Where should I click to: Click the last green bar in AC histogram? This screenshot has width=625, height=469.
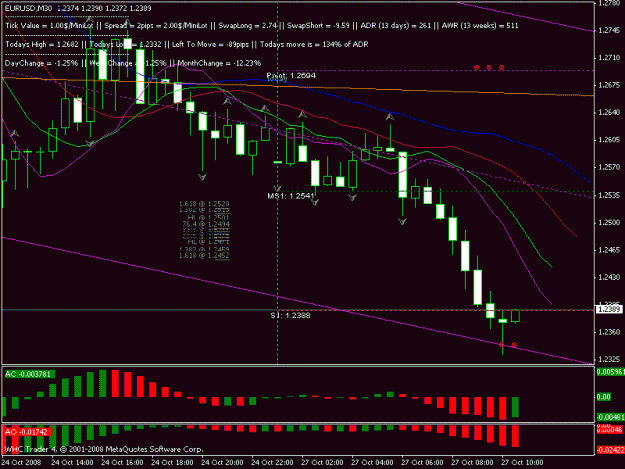point(515,407)
